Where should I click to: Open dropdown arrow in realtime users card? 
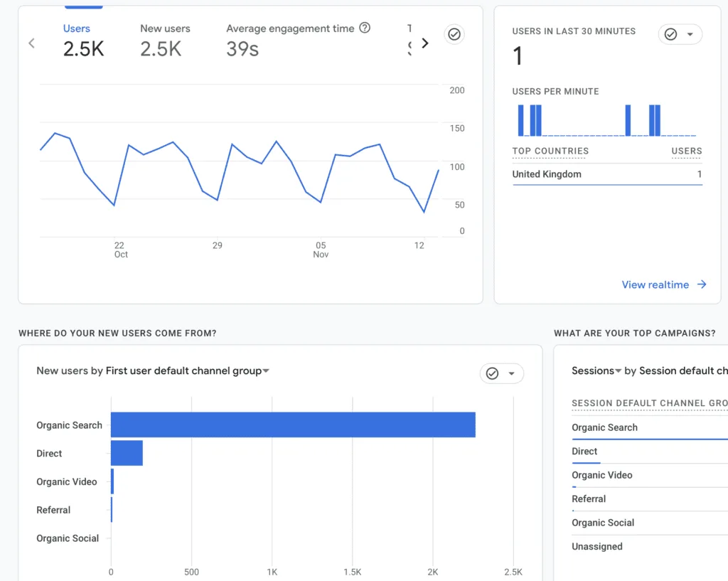690,34
